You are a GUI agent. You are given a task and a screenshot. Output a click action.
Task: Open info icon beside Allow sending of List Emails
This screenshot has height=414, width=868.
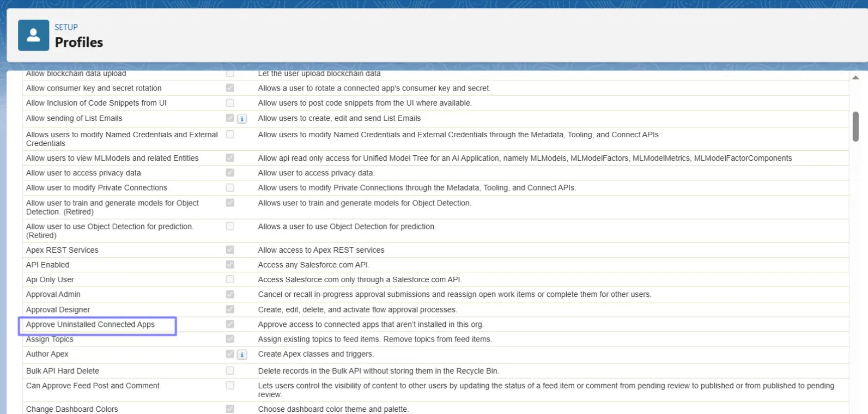click(x=242, y=119)
